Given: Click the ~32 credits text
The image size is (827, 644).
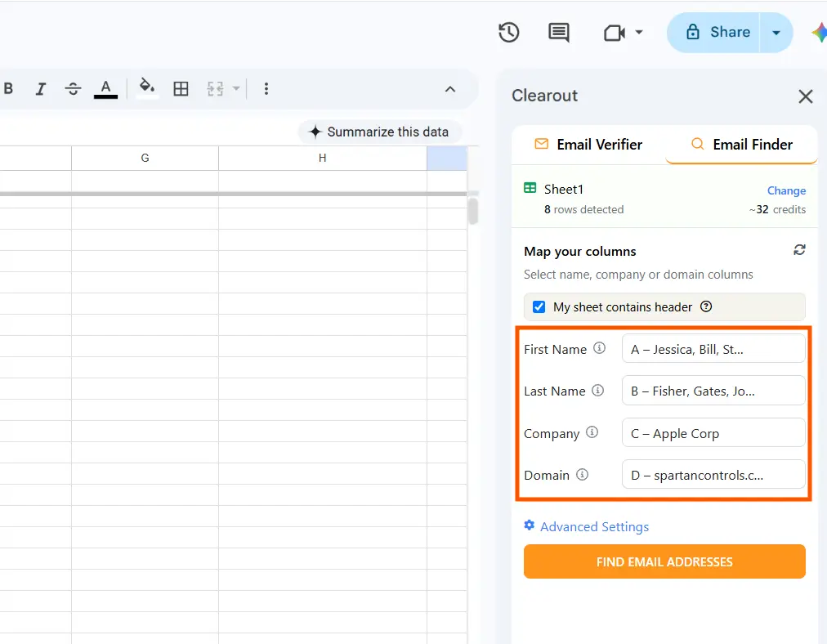Looking at the screenshot, I should pyautogui.click(x=777, y=209).
